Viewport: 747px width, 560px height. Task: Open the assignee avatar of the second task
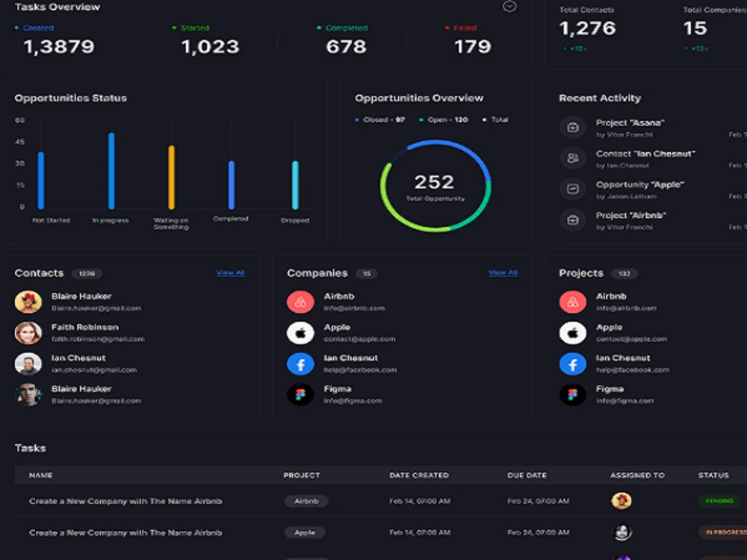click(622, 532)
